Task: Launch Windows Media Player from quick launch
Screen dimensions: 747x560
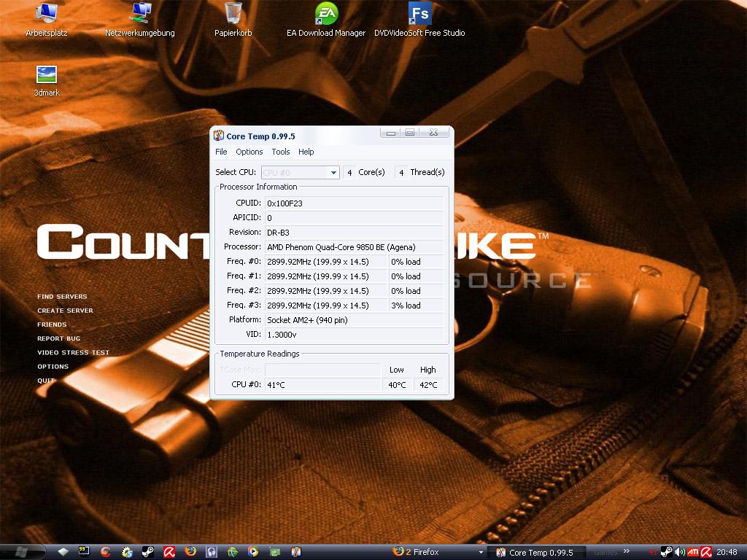Action: tap(253, 552)
